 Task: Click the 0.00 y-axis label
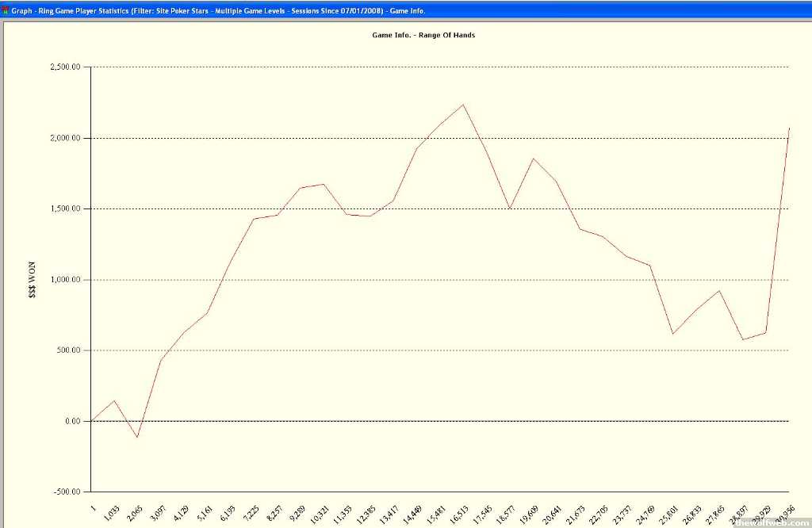(73, 421)
